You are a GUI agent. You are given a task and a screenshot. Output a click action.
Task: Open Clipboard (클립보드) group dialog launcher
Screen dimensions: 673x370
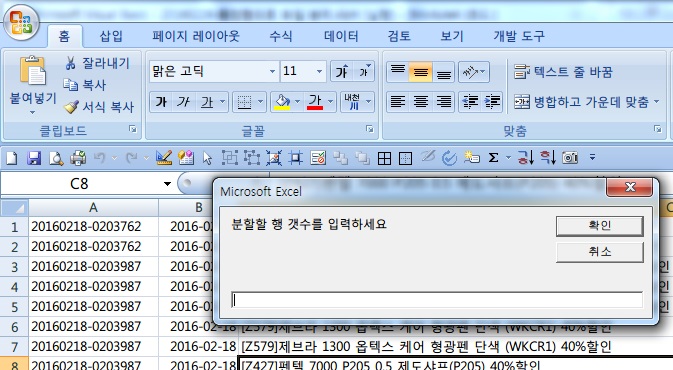pos(133,129)
